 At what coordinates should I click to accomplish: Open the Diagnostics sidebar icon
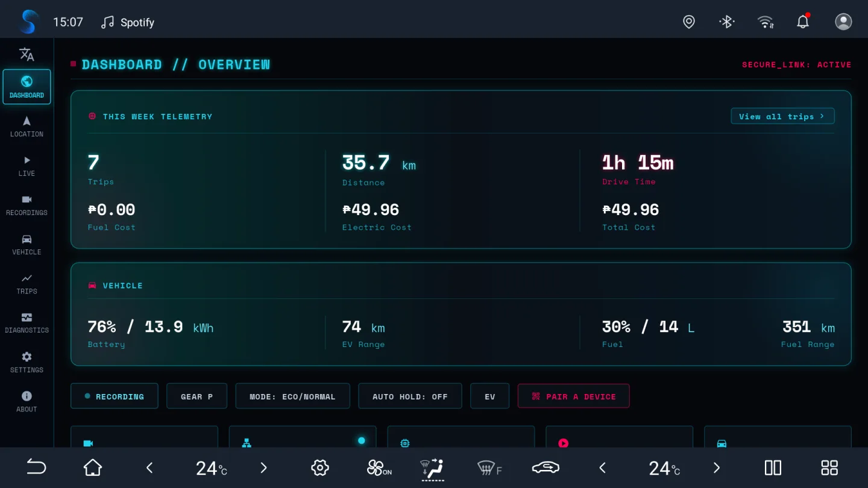point(27,317)
